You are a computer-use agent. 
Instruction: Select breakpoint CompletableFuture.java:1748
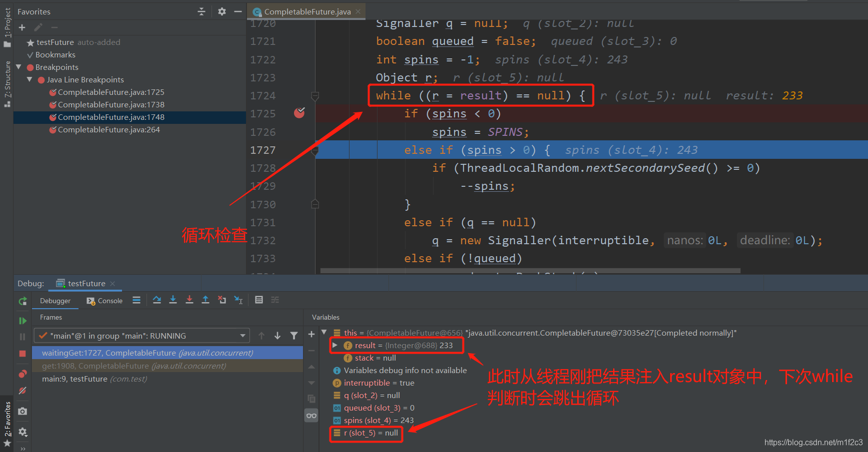click(130, 117)
